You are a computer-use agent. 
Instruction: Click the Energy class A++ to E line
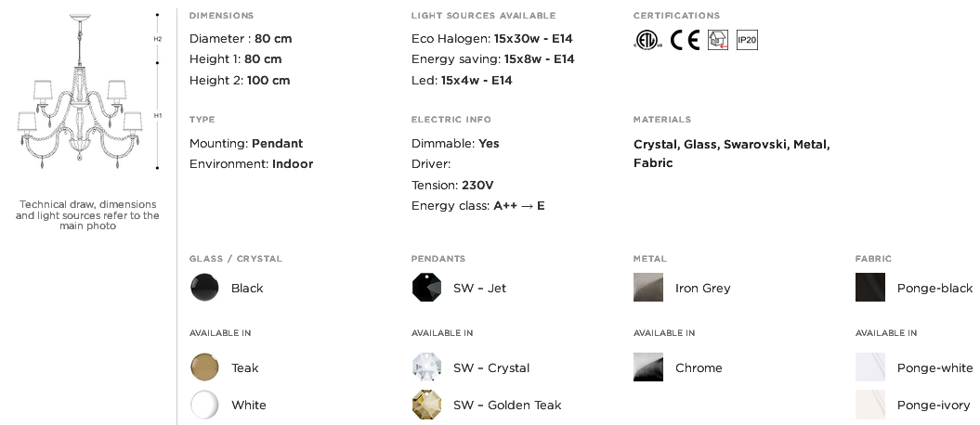tap(477, 206)
